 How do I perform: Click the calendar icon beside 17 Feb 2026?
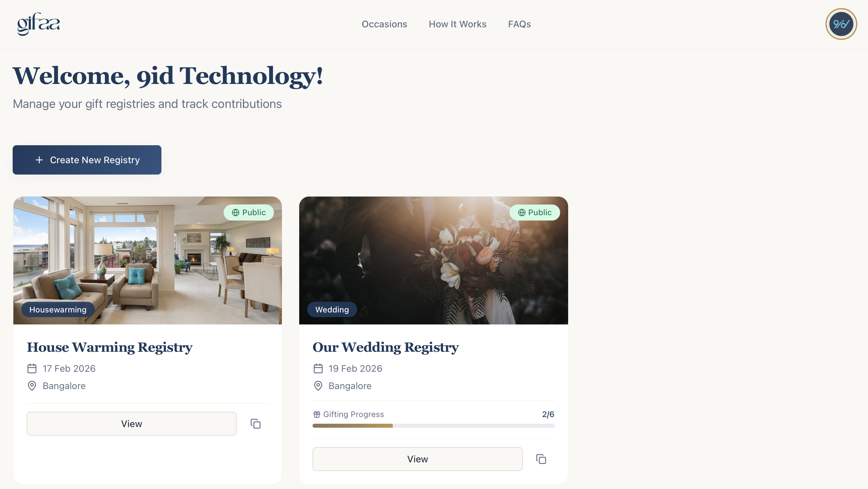[32, 369]
